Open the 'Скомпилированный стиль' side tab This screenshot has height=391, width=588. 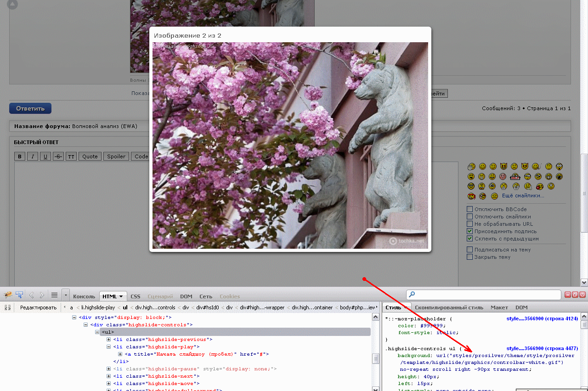pyautogui.click(x=449, y=307)
